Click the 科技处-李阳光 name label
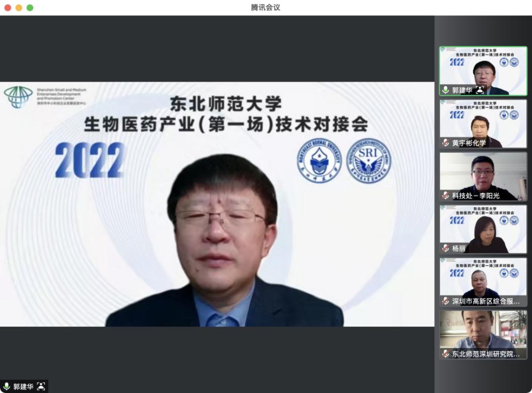 pyautogui.click(x=476, y=195)
